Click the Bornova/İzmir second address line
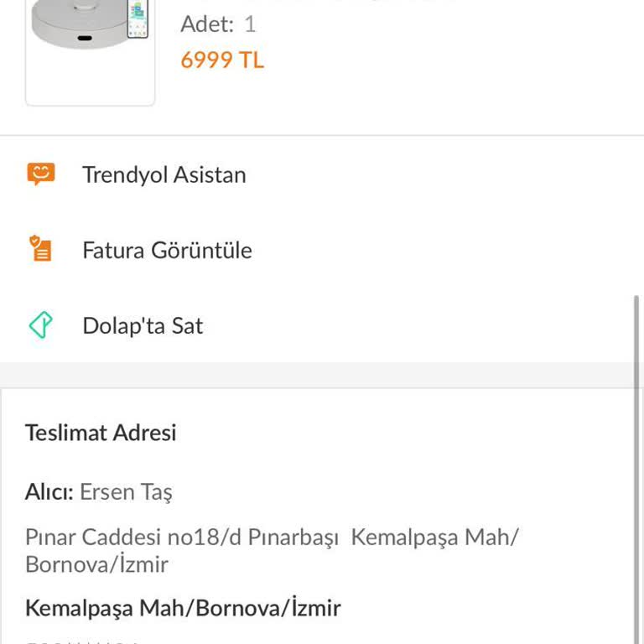The image size is (644, 644). [x=97, y=563]
